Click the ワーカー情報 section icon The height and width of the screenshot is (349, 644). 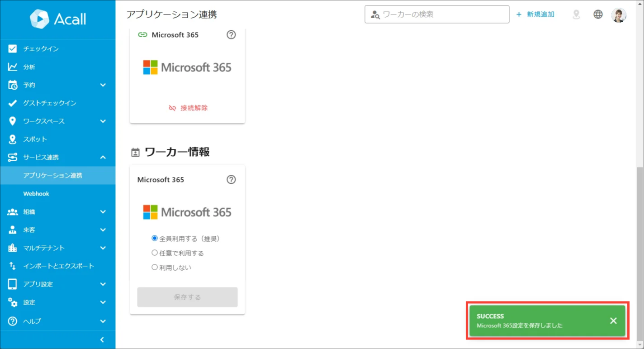135,153
